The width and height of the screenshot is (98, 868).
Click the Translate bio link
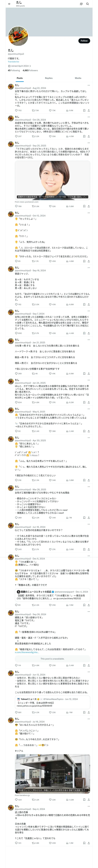coord(14,62)
